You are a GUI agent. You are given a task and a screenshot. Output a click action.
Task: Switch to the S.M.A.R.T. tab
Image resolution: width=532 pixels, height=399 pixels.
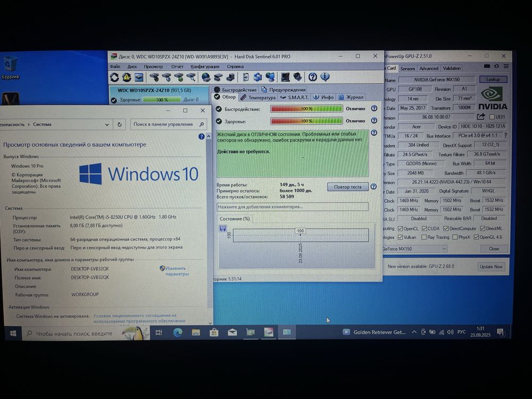pyautogui.click(x=294, y=97)
